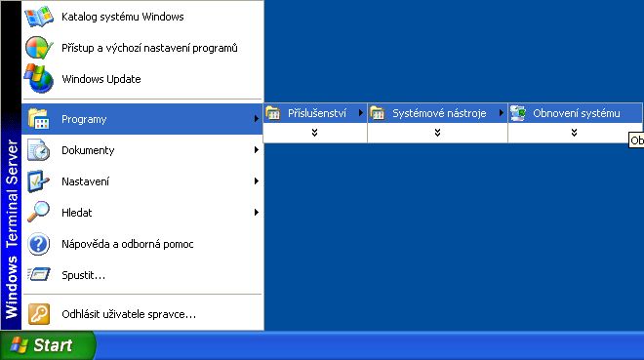
Task: Click the arrow beside Systémové nástroje
Action: 502,112
